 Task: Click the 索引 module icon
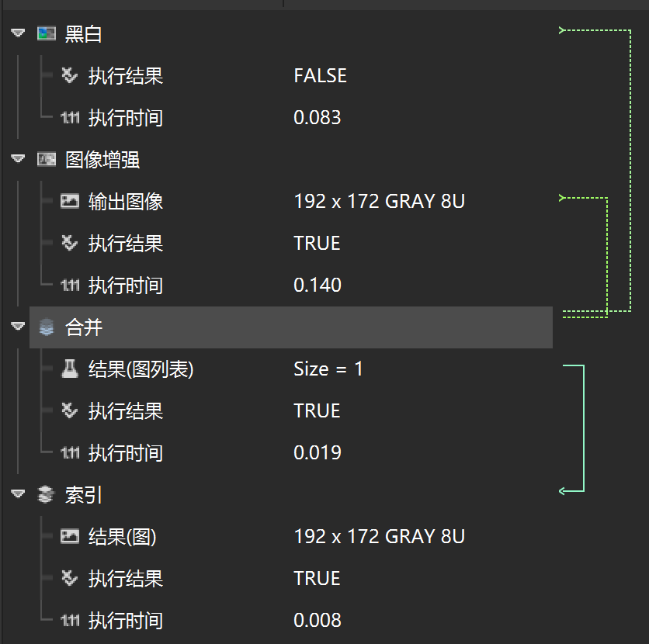pos(47,495)
